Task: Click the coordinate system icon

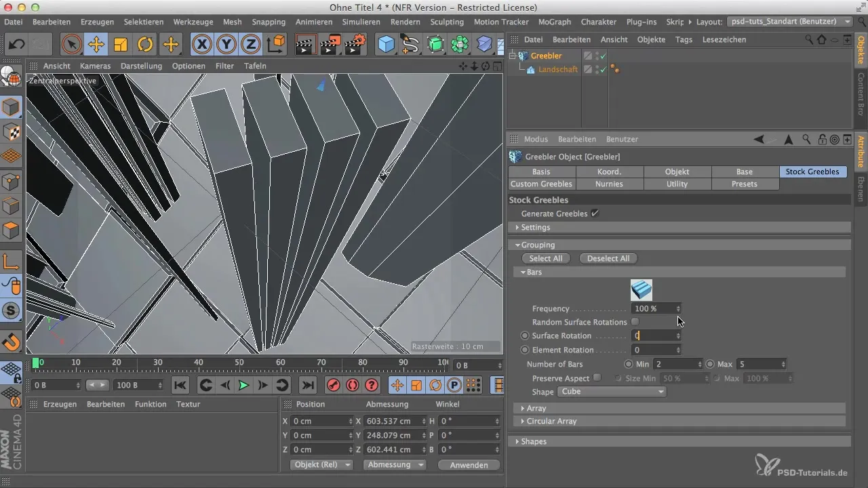Action: click(x=277, y=45)
